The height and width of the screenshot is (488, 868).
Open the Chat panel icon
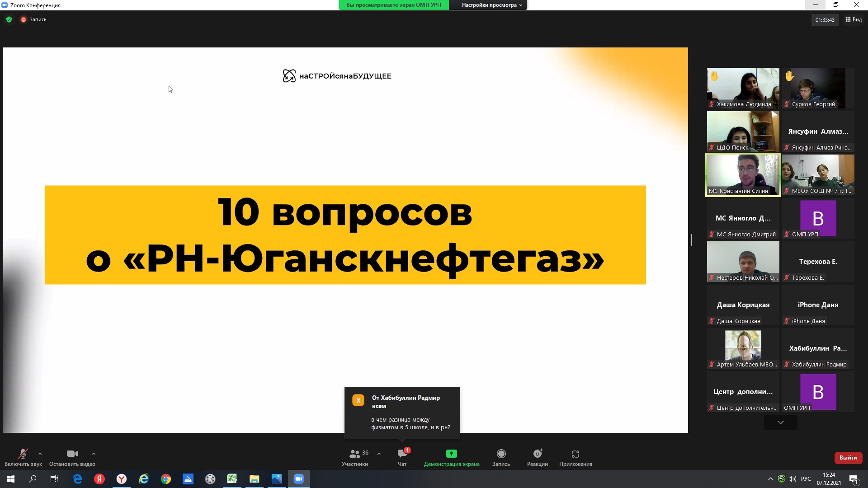402,454
